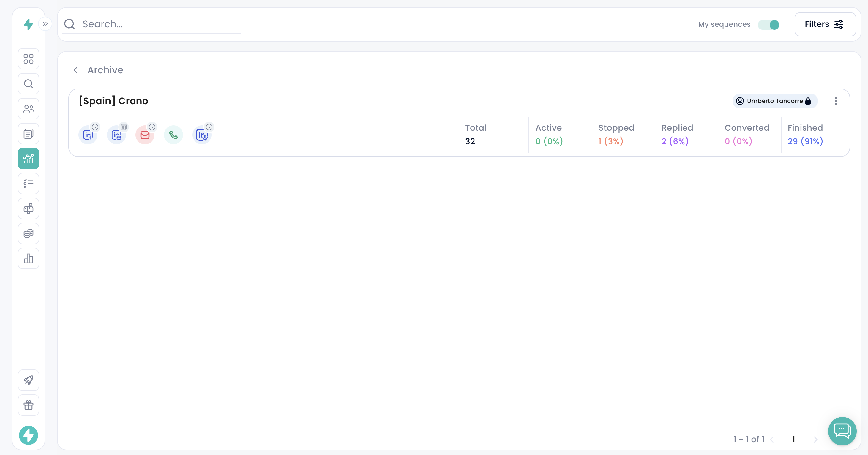Viewport: 868px width, 455px height.
Task: Open the [Spain] Crono sequence
Action: point(113,101)
